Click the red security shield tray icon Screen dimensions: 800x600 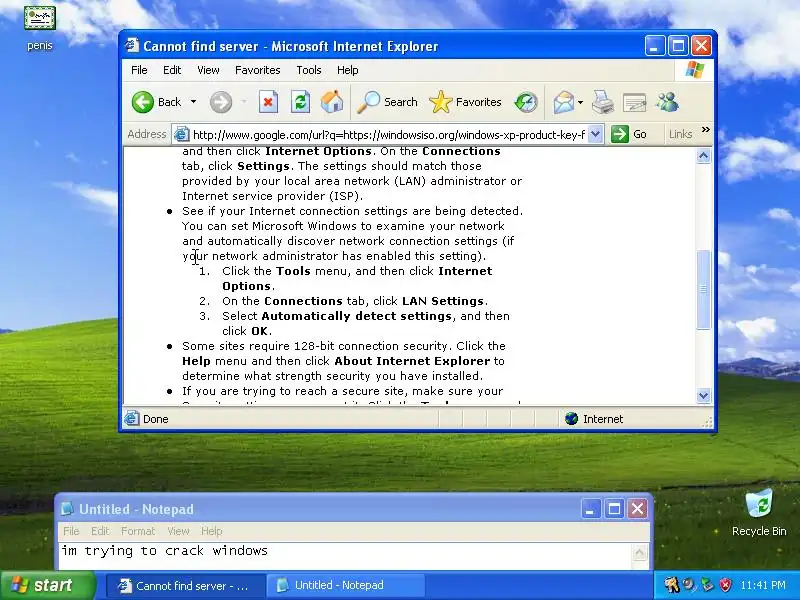click(x=725, y=585)
